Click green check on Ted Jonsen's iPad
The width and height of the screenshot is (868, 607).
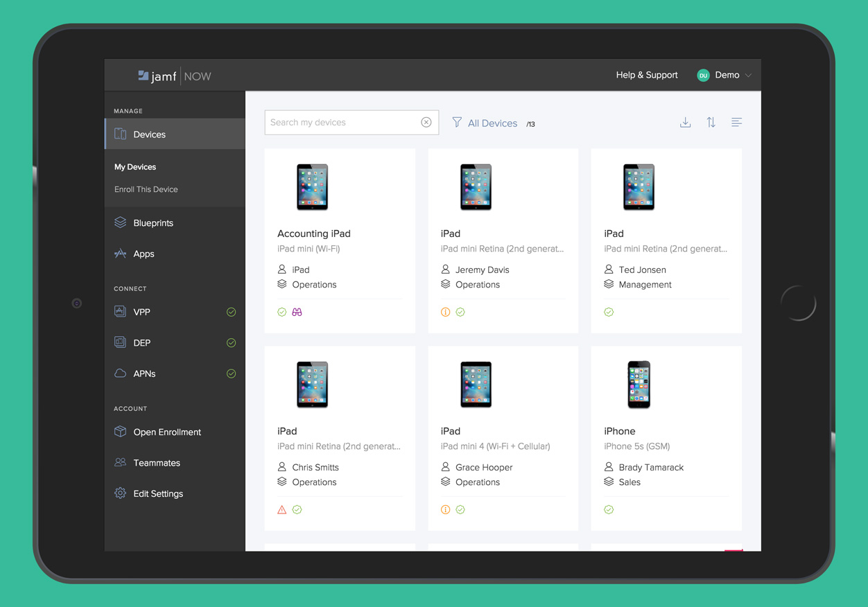coord(609,313)
